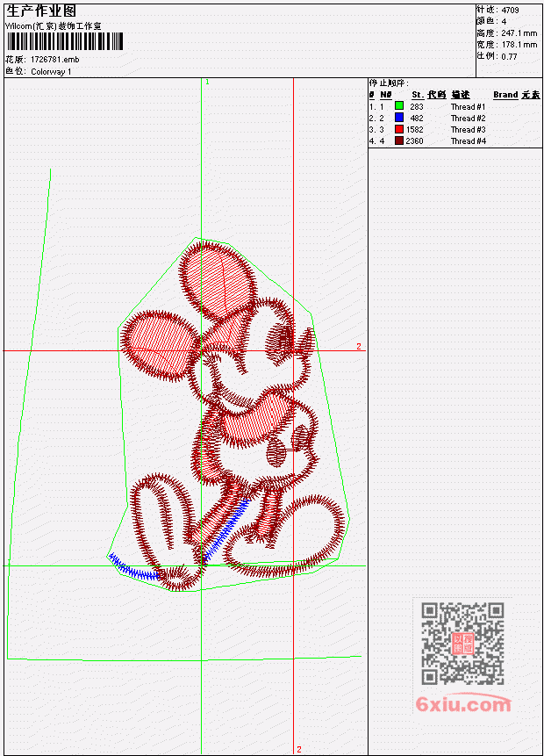Click the blue stitch segment on the shoe
Viewport: 544px width, 756px height.
click(134, 567)
